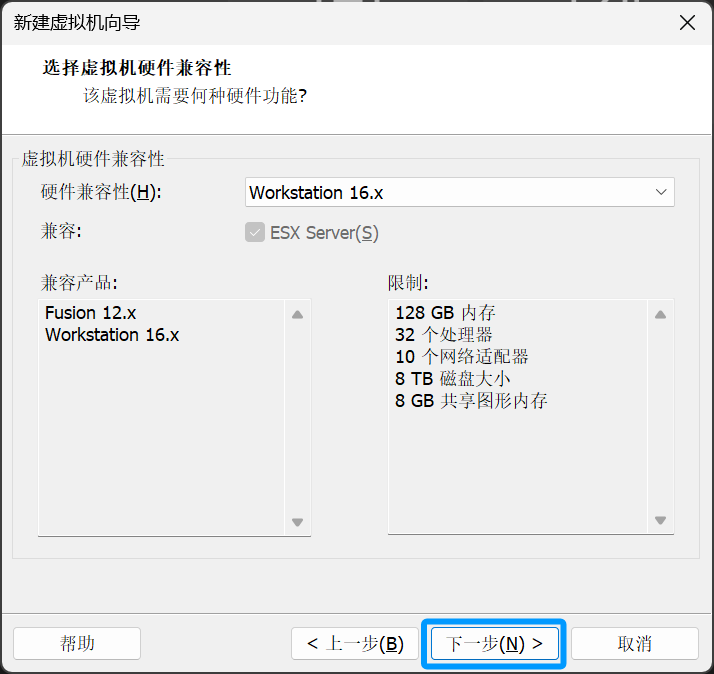Select the 128 GB 内存 limit entry
Screen dimensions: 714x674
click(445, 313)
